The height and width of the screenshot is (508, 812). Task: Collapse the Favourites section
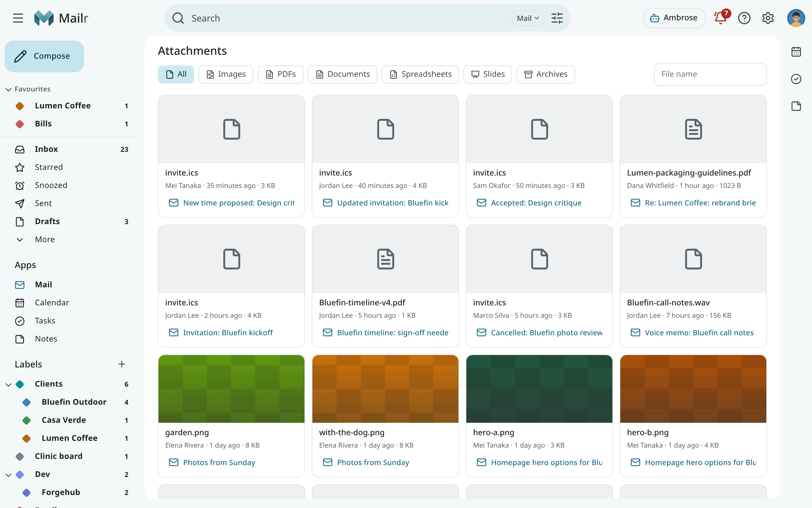click(x=8, y=89)
